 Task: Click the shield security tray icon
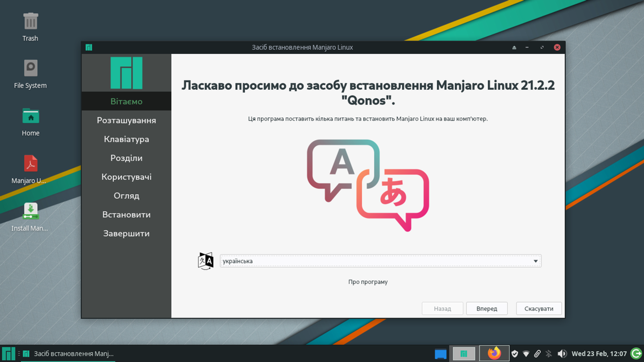[x=515, y=354]
